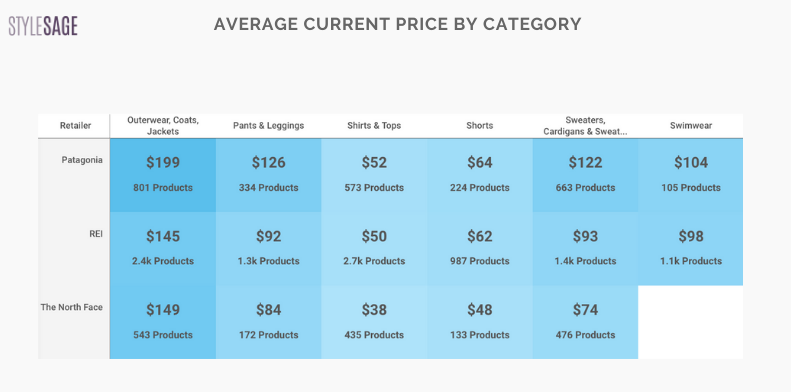The height and width of the screenshot is (392, 791).
Task: Select the Pants & Leggings column header
Action: click(x=268, y=126)
